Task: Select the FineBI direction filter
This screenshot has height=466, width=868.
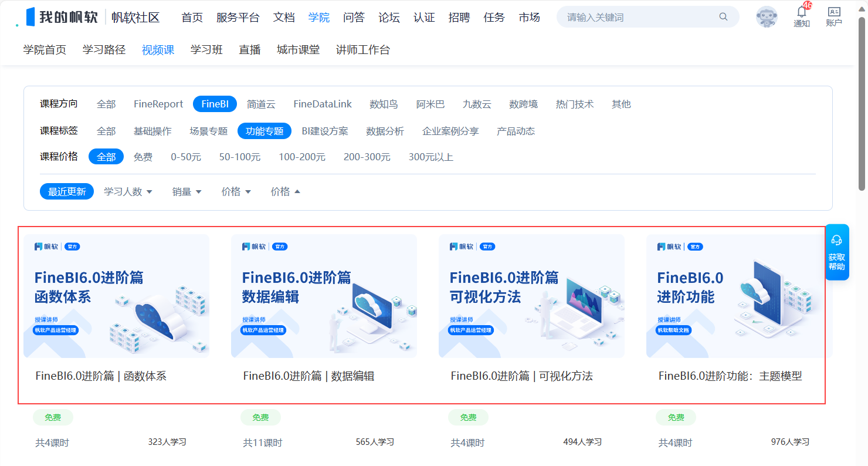Action: (215, 104)
